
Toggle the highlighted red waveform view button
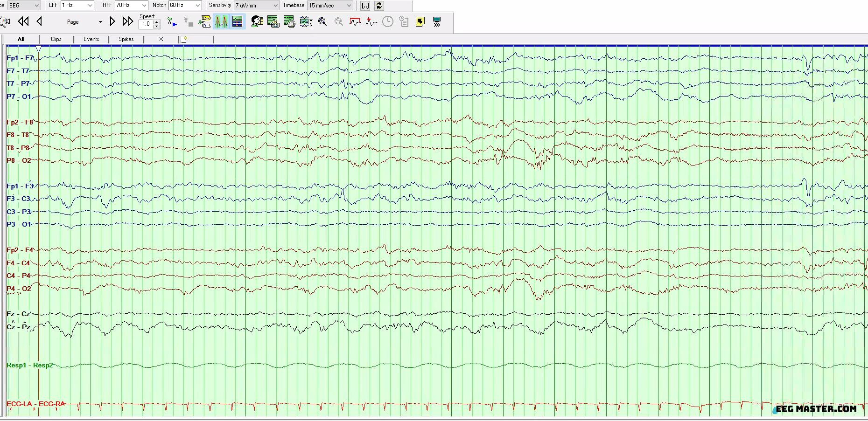221,22
